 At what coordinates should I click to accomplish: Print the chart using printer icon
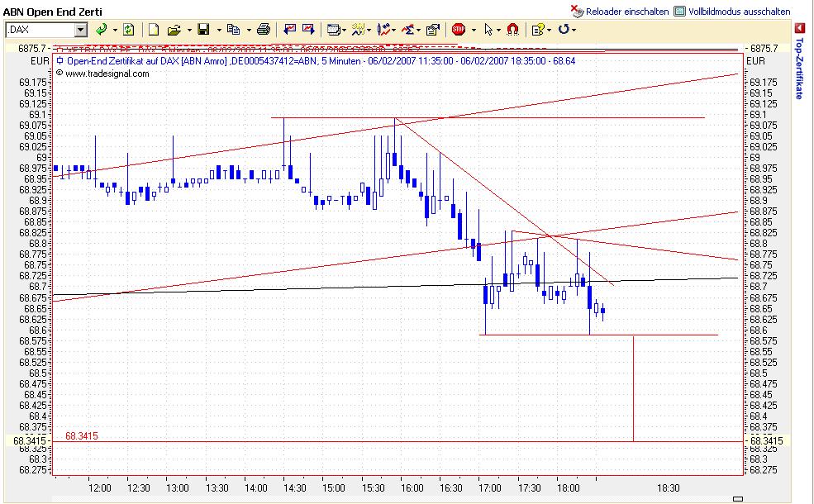click(264, 30)
